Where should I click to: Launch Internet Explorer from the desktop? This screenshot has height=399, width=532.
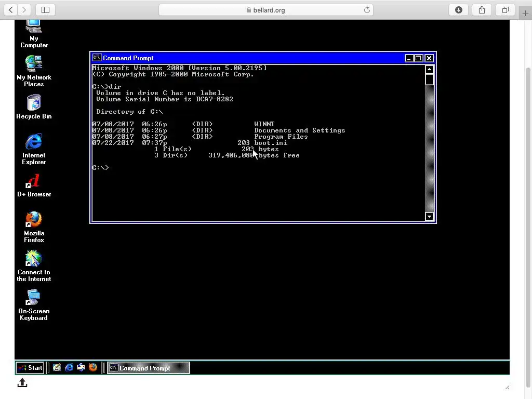pyautogui.click(x=34, y=149)
